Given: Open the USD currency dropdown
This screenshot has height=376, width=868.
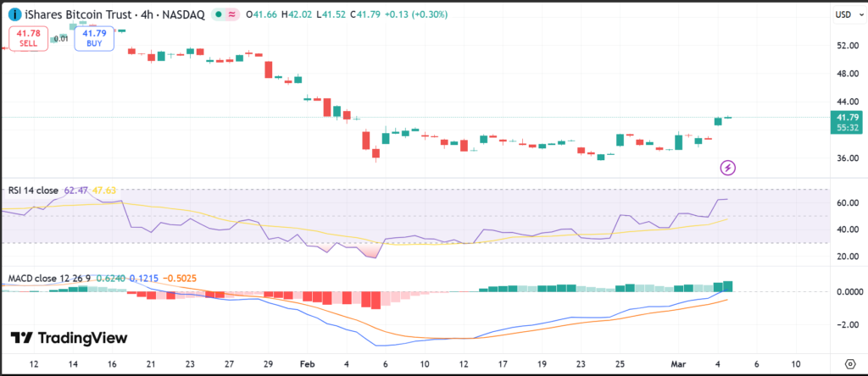Looking at the screenshot, I should coord(843,14).
